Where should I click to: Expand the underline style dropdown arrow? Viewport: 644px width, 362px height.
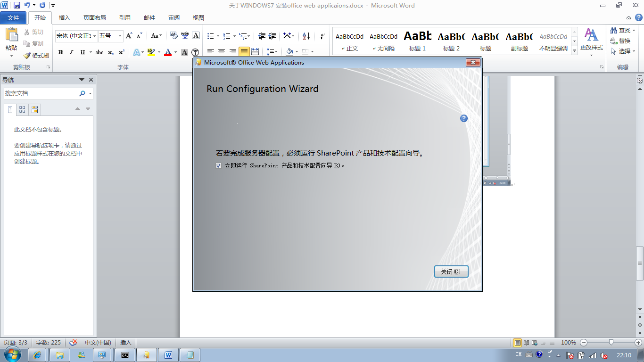[90, 52]
